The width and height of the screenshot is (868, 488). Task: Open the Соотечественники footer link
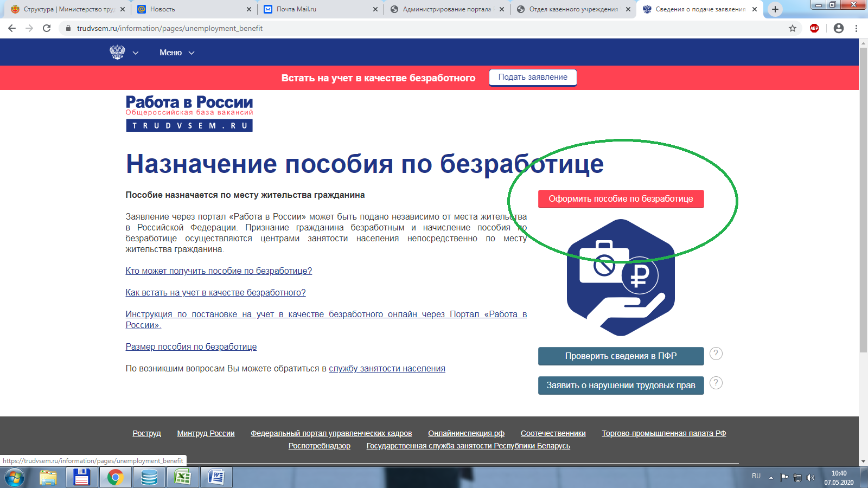coord(553,433)
